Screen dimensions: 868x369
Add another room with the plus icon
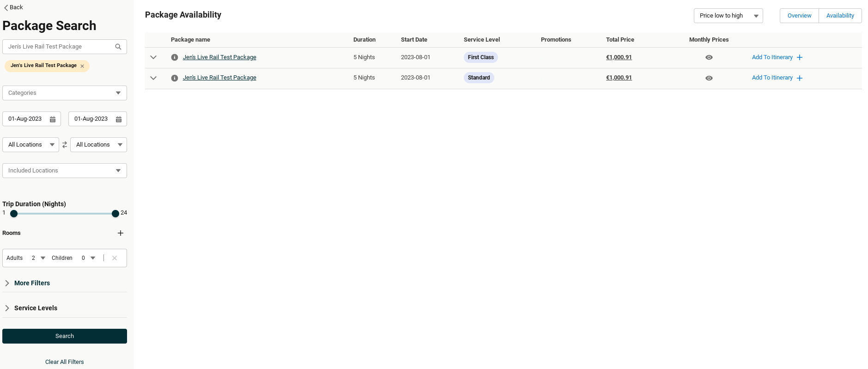click(x=121, y=233)
